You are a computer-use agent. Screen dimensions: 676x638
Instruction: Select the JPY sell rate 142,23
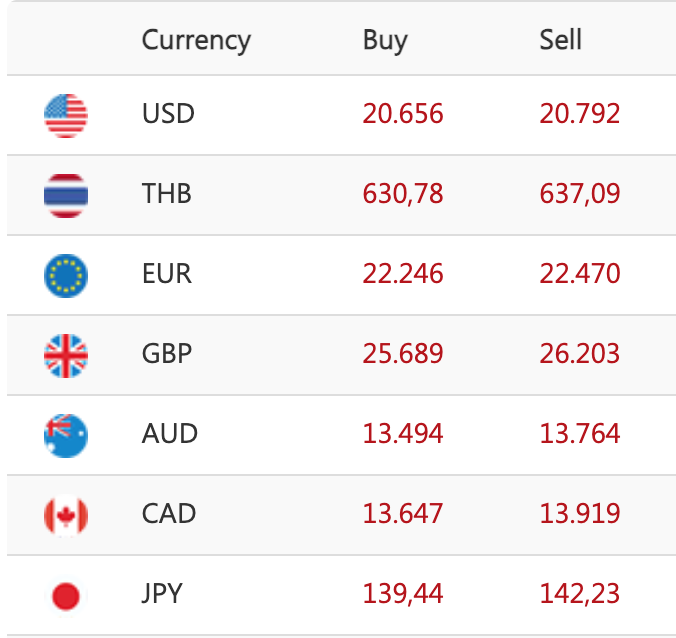coord(580,594)
